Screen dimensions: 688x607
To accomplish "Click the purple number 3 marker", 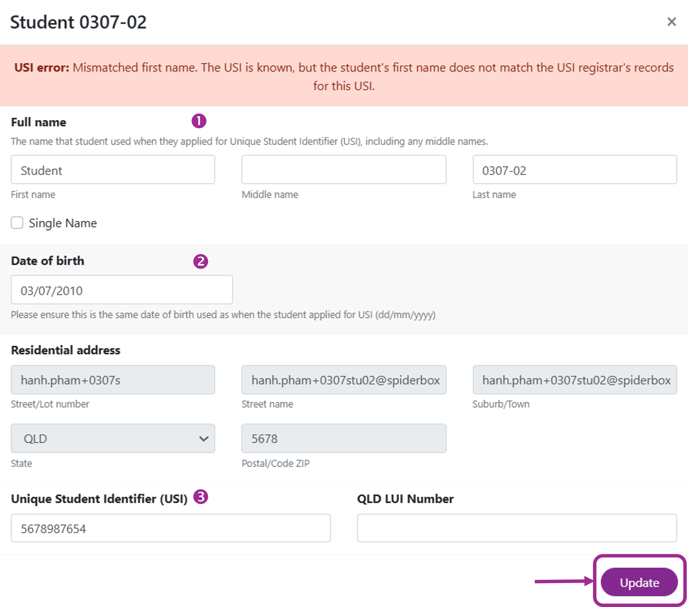I will 201,497.
